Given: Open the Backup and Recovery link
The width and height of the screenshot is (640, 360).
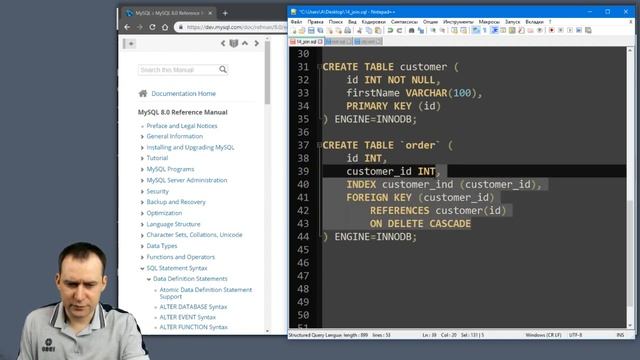Looking at the screenshot, I should coord(176,202).
